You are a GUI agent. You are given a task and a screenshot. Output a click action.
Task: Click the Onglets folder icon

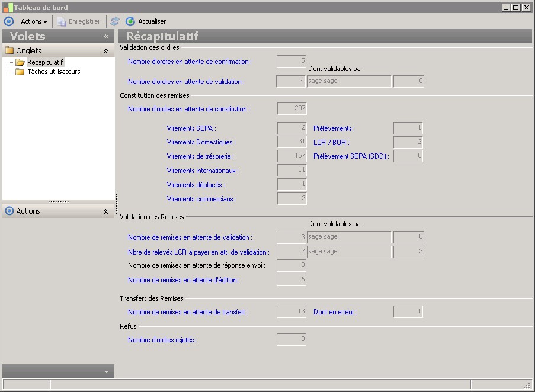(9, 51)
